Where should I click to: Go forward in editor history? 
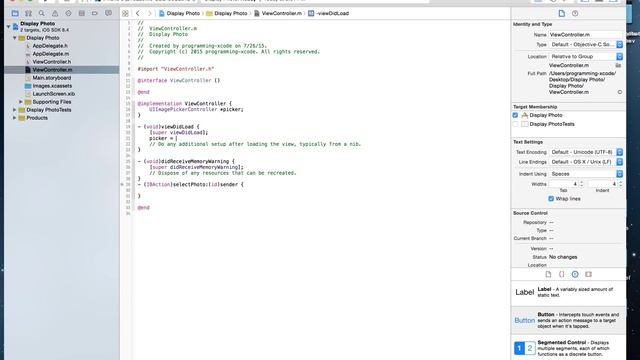(149, 13)
